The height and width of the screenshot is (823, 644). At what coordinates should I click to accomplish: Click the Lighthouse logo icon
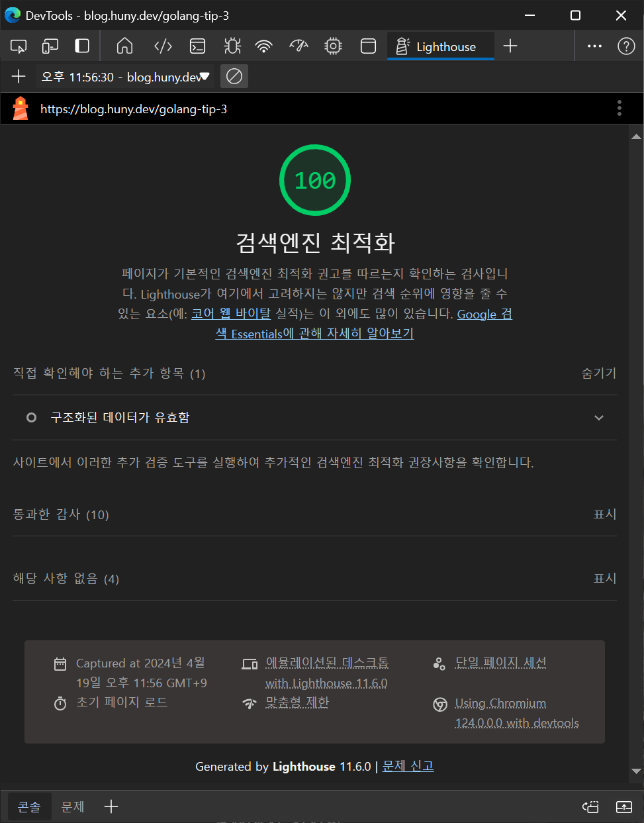pyautogui.click(x=21, y=109)
